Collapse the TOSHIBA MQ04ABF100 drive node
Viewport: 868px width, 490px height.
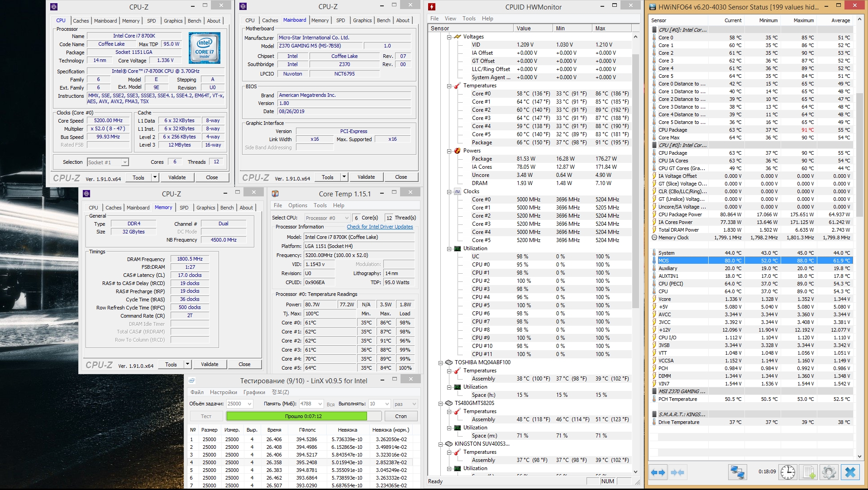point(440,362)
